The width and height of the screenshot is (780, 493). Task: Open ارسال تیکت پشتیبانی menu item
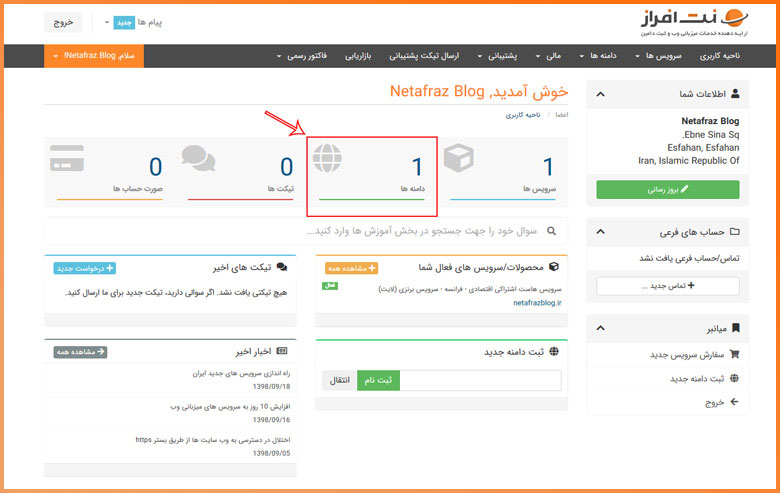coord(424,56)
